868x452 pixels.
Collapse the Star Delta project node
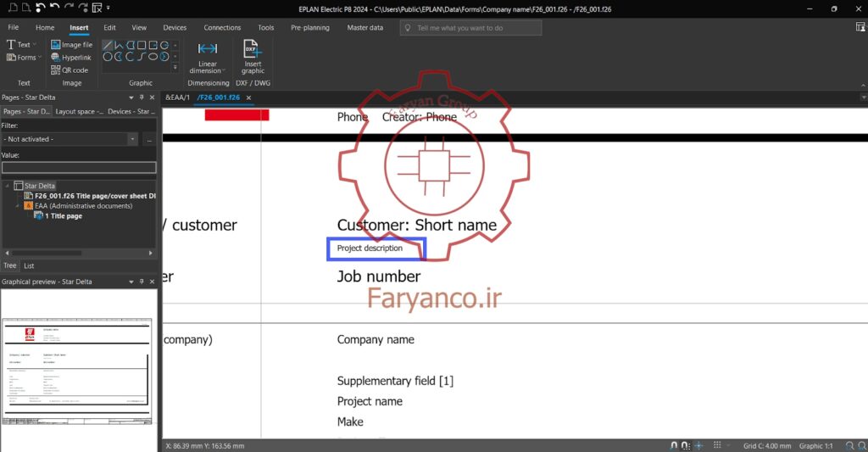[x=7, y=186]
